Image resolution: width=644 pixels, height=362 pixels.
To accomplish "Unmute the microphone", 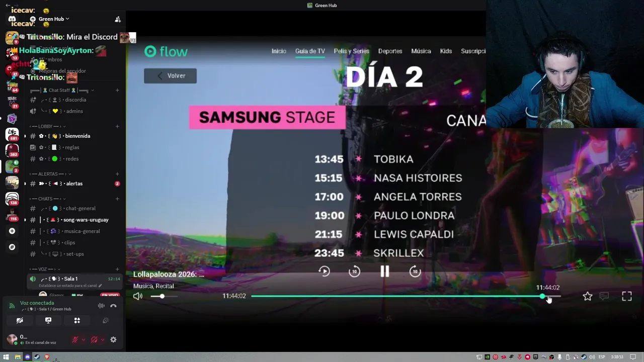I will (75, 340).
